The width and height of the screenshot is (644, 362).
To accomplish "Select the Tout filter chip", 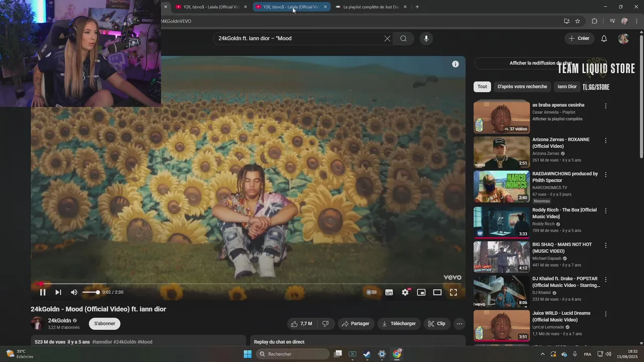I will (482, 86).
